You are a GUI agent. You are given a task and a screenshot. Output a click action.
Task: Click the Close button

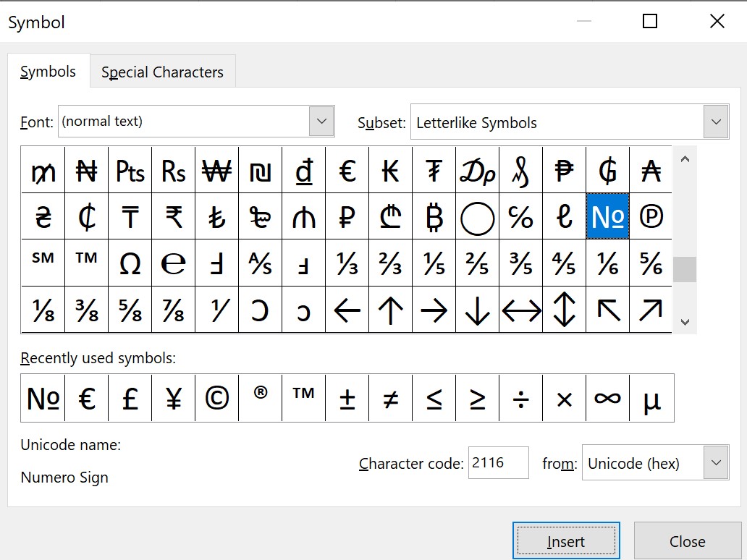(688, 541)
